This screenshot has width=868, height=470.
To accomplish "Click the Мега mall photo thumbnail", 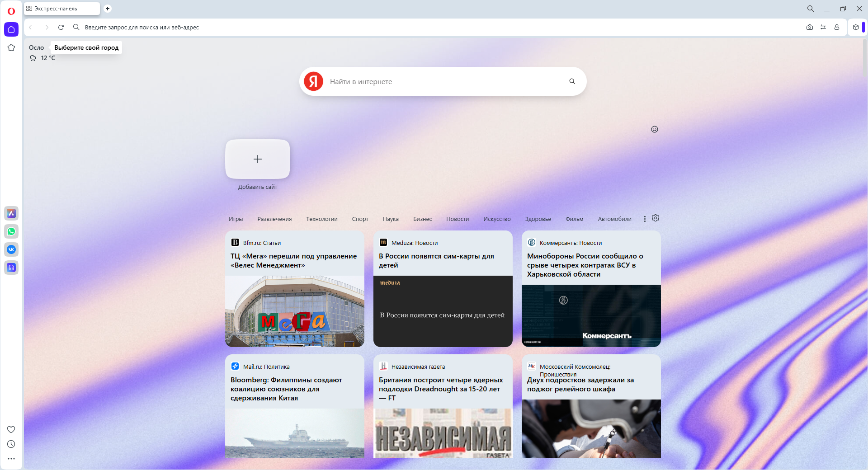I will (x=295, y=311).
